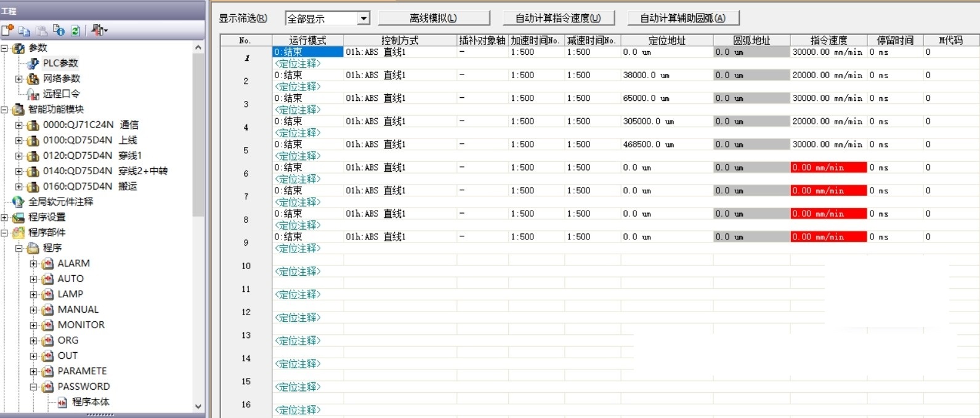Image resolution: width=980 pixels, height=418 pixels.
Task: Click the 网络参数 icon
Action: tap(33, 79)
